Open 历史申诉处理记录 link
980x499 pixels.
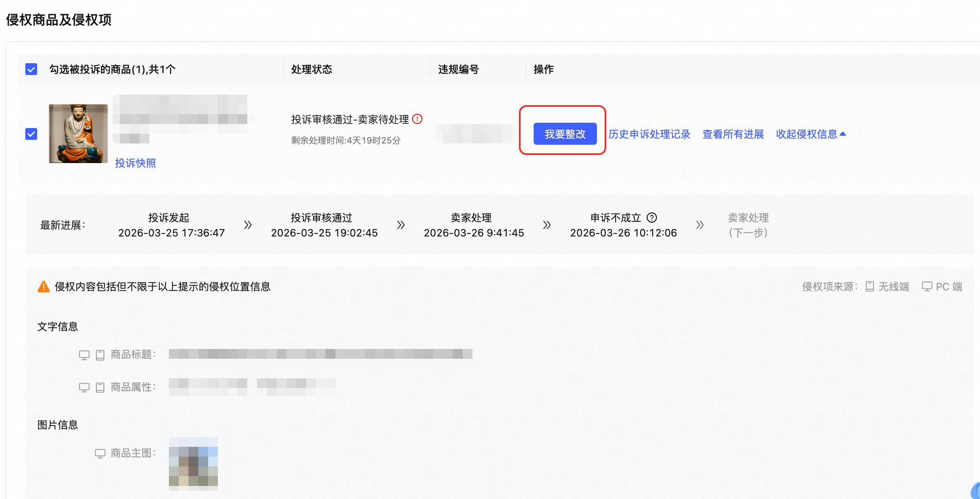[x=650, y=134]
